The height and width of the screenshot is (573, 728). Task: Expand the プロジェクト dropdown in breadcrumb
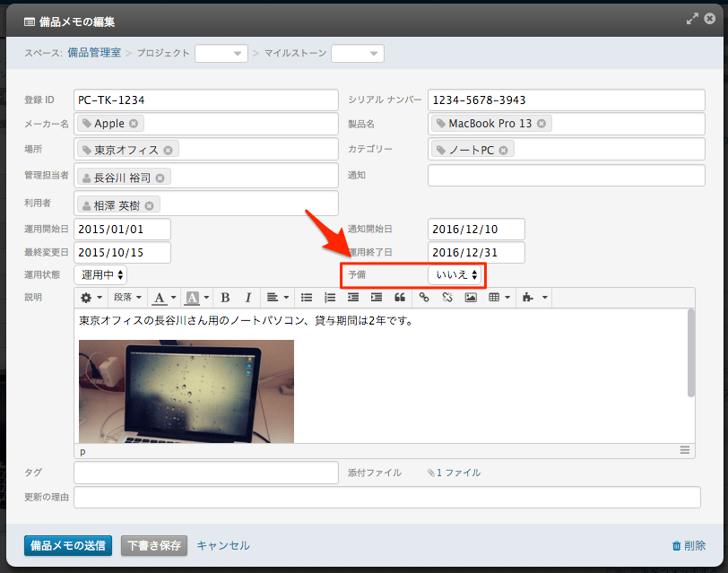click(221, 54)
